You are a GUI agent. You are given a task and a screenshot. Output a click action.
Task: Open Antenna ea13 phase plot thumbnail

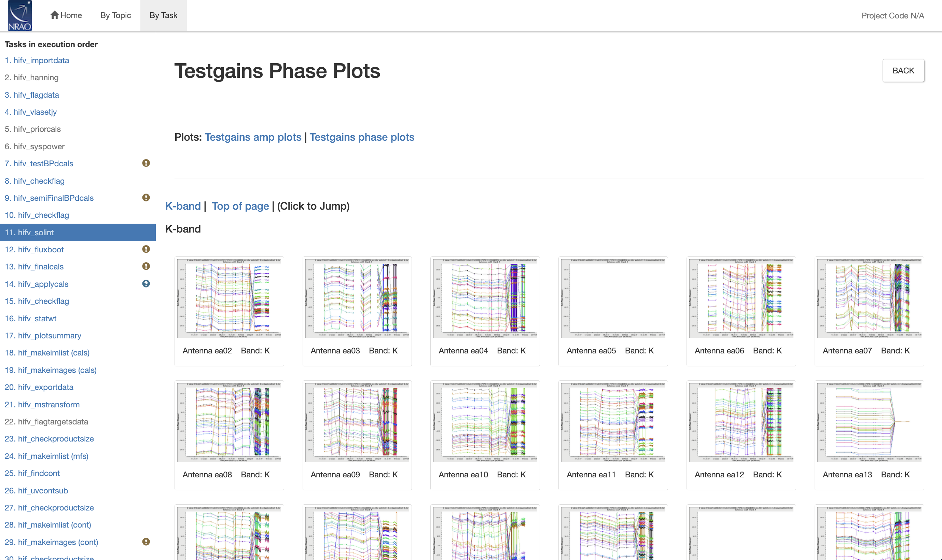869,422
